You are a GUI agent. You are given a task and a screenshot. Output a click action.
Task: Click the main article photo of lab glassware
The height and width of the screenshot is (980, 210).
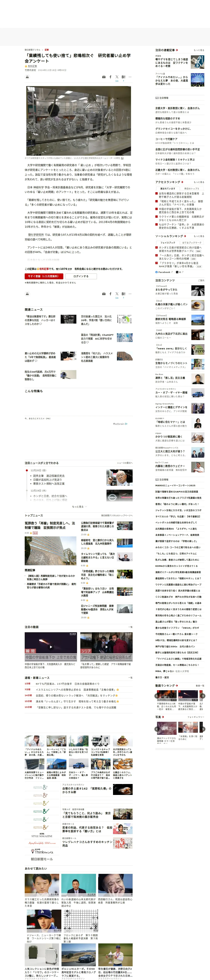pos(79,121)
